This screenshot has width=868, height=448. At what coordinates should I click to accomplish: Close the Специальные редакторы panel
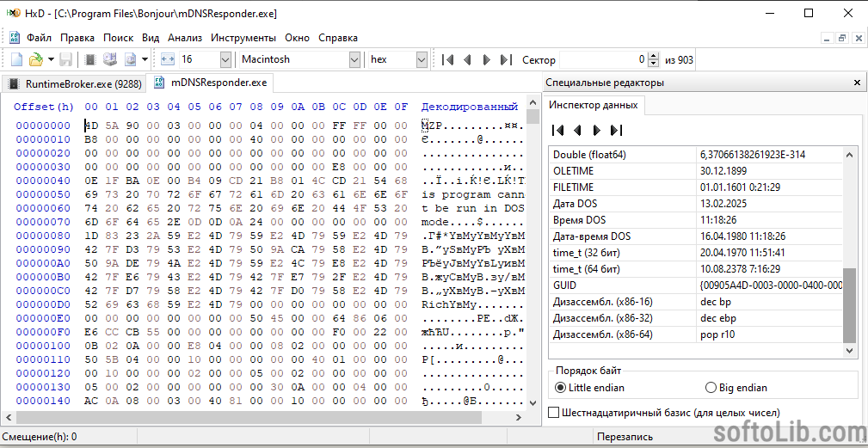[857, 83]
